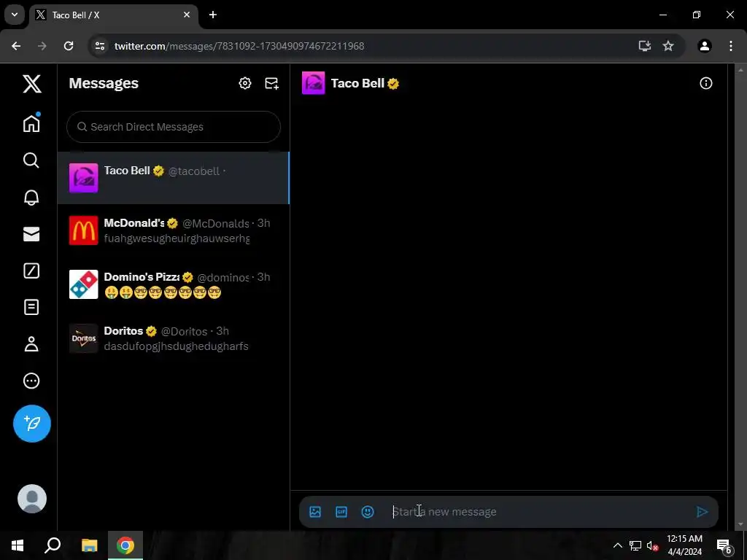The width and height of the screenshot is (747, 560).
Task: Click Chrome icon in taskbar
Action: [125, 545]
